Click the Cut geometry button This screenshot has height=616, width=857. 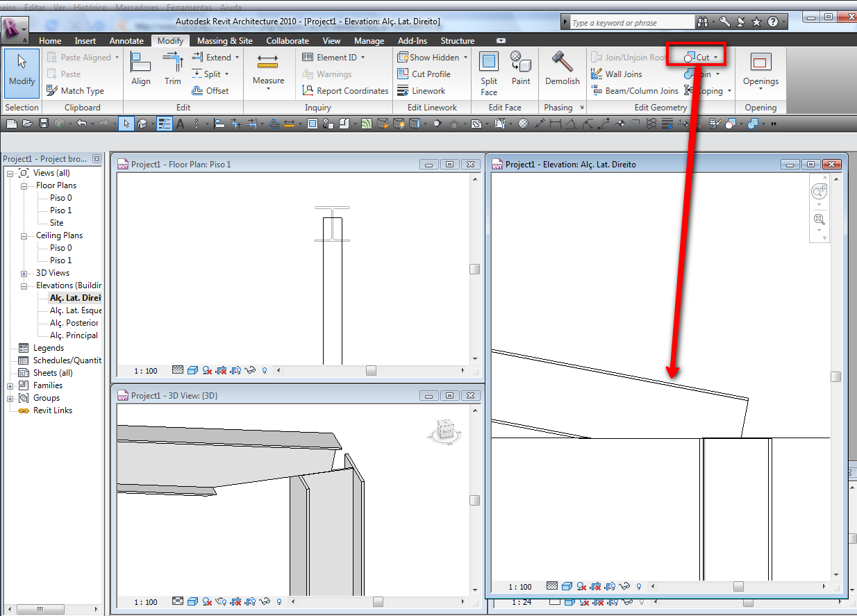pos(697,57)
